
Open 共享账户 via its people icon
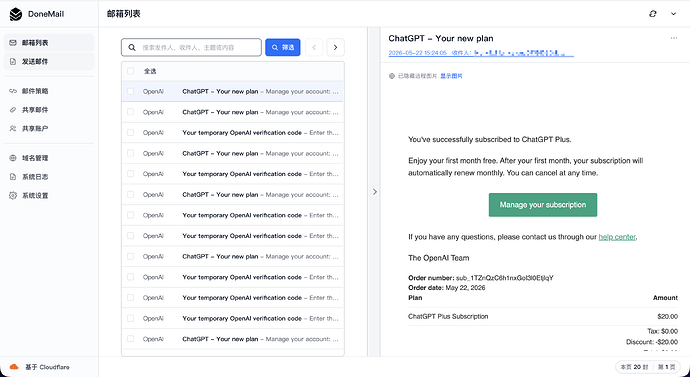pos(13,128)
